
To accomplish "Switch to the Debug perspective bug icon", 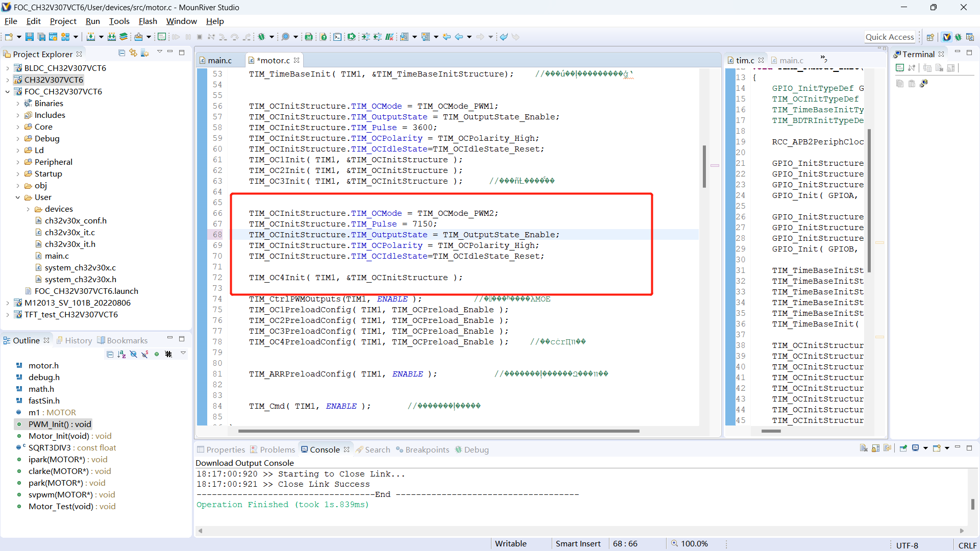I will [x=959, y=37].
